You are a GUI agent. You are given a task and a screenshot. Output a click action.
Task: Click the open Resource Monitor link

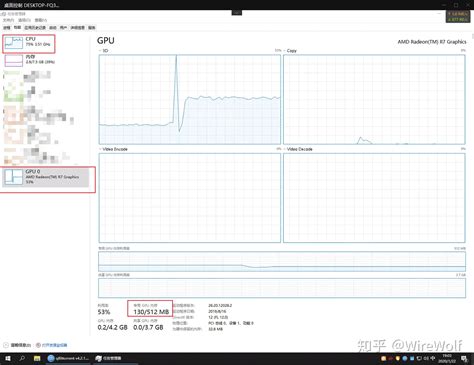pyautogui.click(x=52, y=345)
